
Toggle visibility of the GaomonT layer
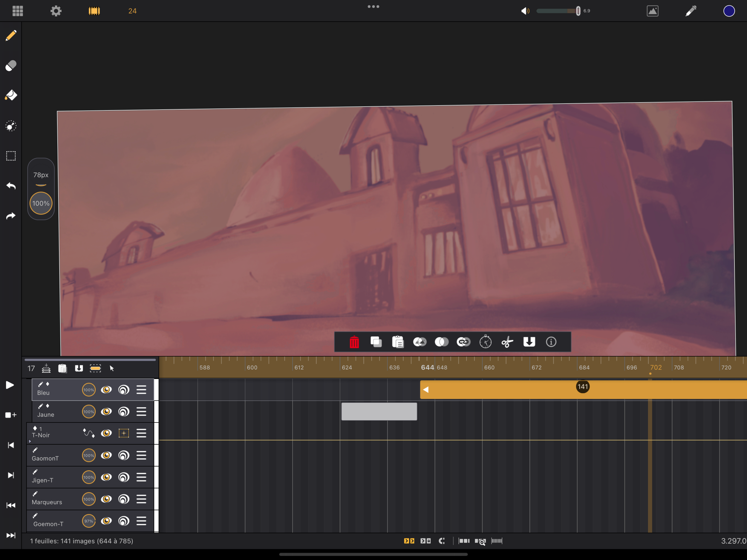coord(106,455)
